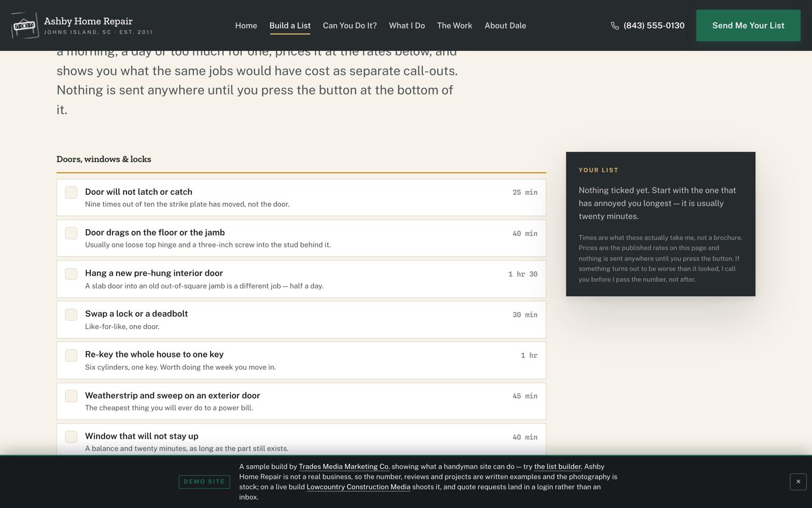Tick 'Window that will not stay up' checkbox
Image resolution: width=812 pixels, height=508 pixels.
71,436
